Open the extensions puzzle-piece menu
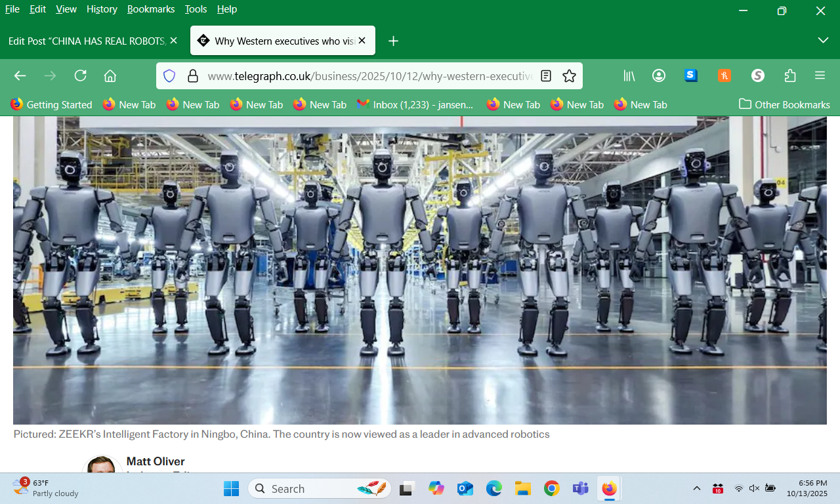The image size is (840, 504). [790, 75]
